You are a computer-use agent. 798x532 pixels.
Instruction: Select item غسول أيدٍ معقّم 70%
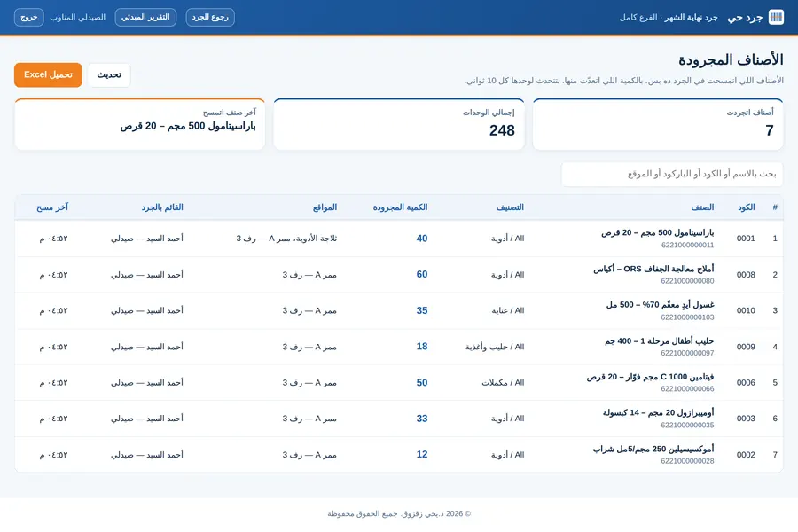(660, 305)
